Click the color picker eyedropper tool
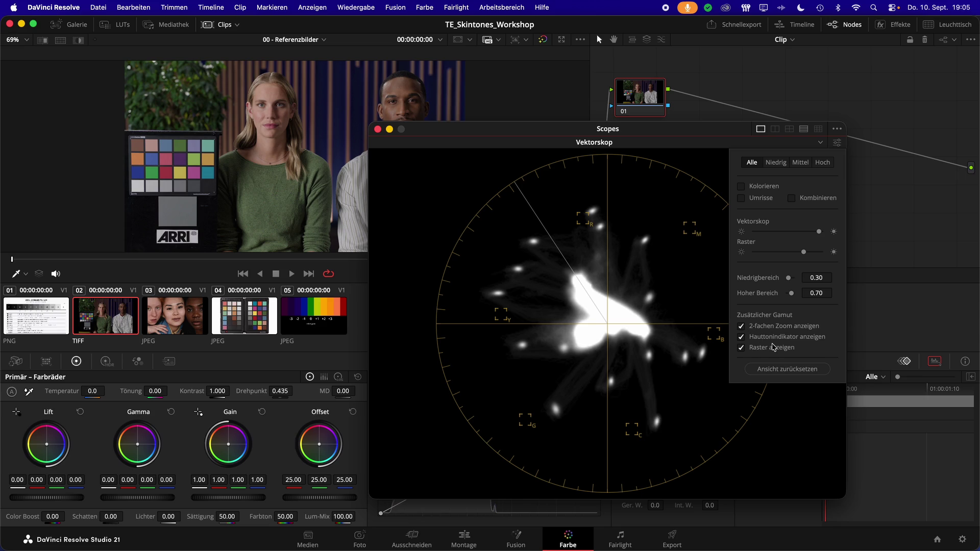This screenshot has height=551, width=980. 16,274
